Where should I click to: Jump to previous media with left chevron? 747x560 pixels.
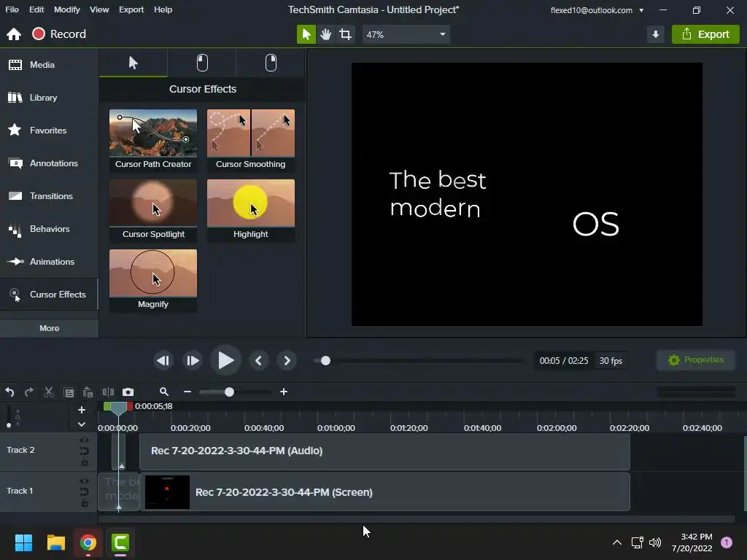[259, 360]
